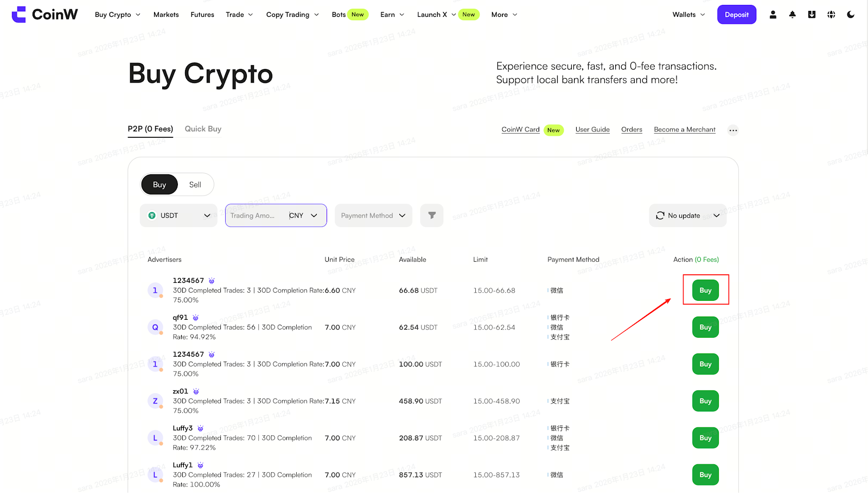Select the Buy toggle option

pyautogui.click(x=159, y=185)
